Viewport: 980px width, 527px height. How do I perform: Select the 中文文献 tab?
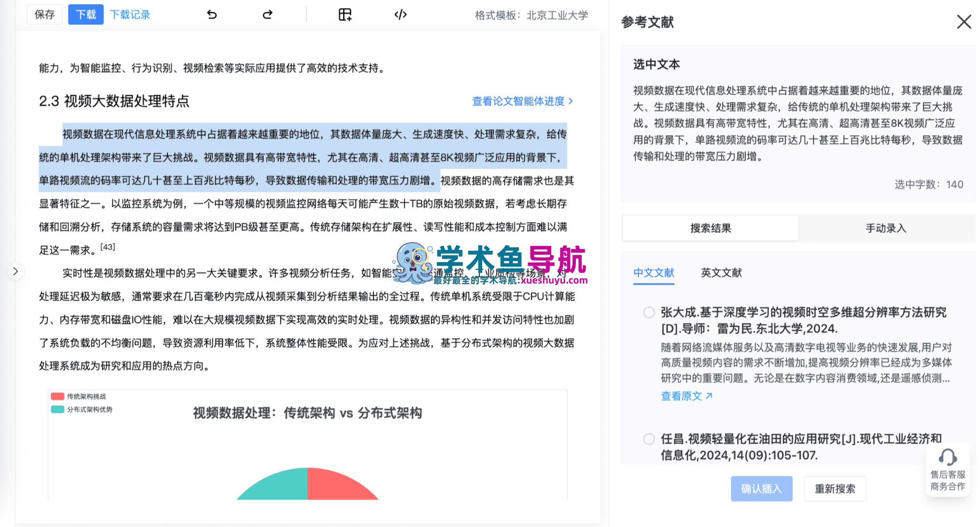pyautogui.click(x=653, y=273)
